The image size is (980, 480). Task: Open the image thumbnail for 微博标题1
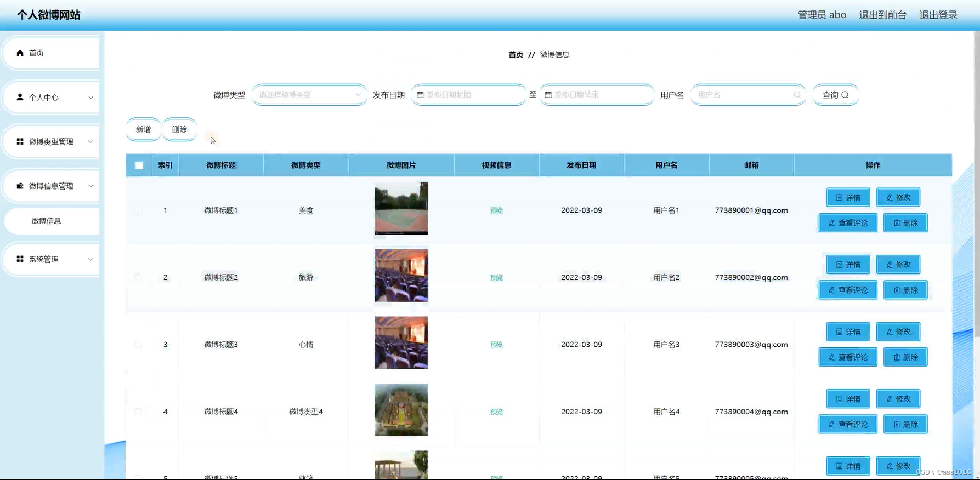tap(401, 209)
